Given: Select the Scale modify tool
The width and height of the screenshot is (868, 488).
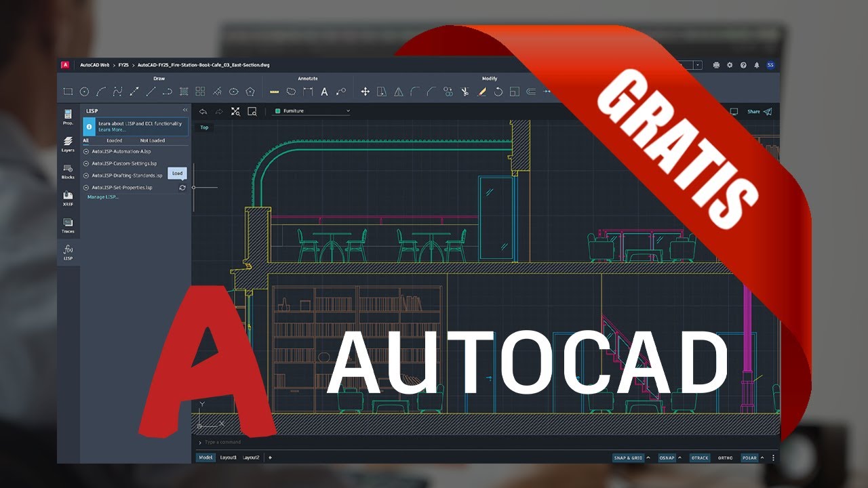Looking at the screenshot, I should coord(514,91).
